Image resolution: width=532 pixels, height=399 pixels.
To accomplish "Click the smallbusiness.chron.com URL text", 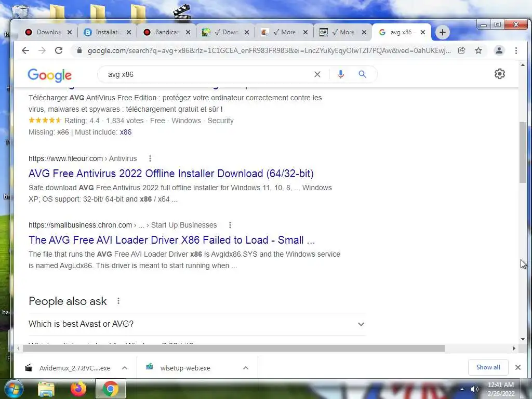I will pos(80,225).
